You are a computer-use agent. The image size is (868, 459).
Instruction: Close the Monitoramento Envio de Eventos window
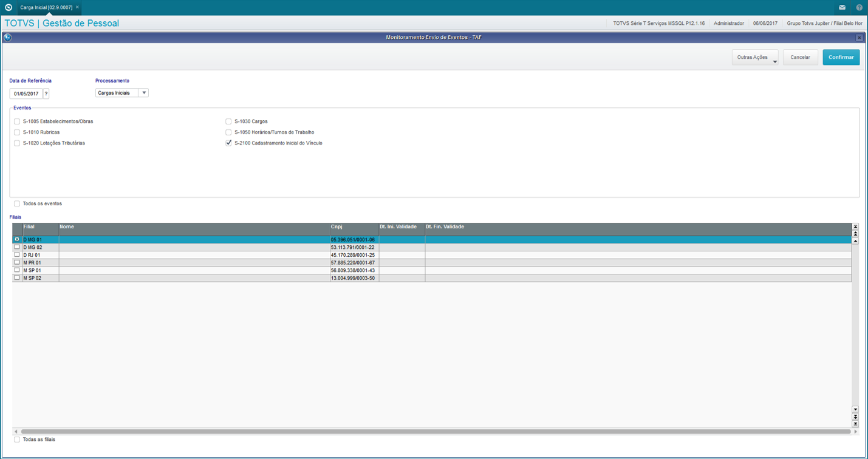(x=859, y=38)
